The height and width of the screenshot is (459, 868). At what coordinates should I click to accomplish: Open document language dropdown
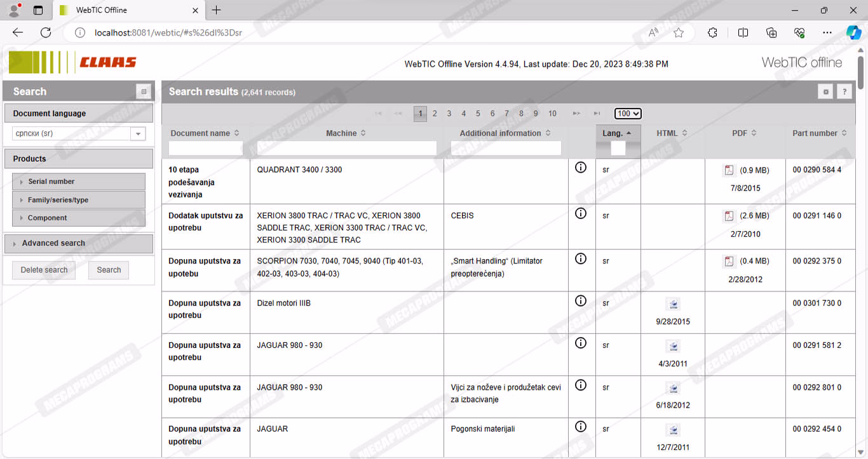pyautogui.click(x=138, y=134)
